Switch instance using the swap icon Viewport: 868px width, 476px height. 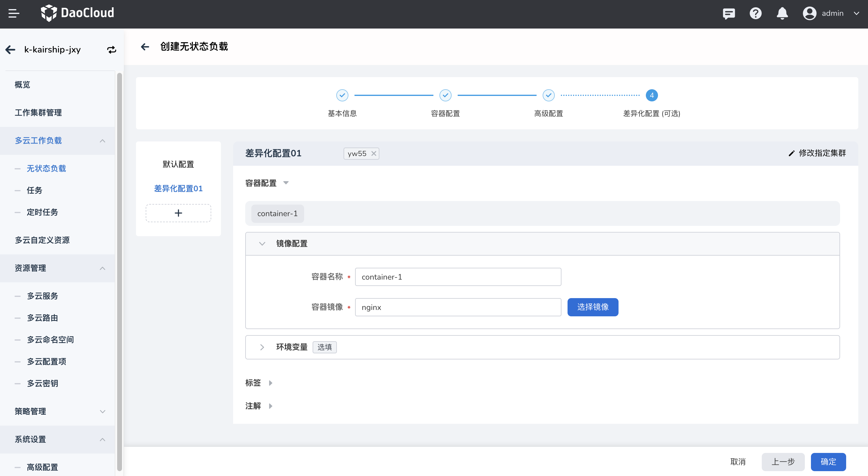coord(111,49)
